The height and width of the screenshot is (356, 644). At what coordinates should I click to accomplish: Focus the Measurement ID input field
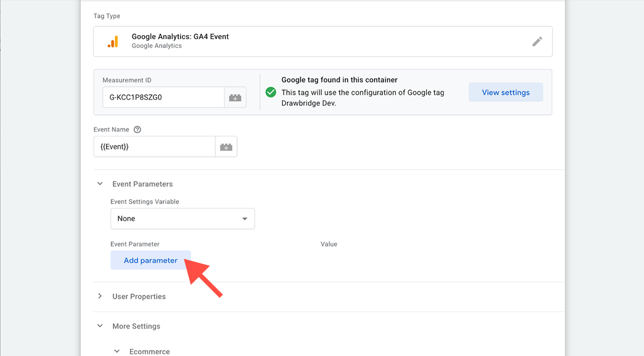tap(163, 97)
